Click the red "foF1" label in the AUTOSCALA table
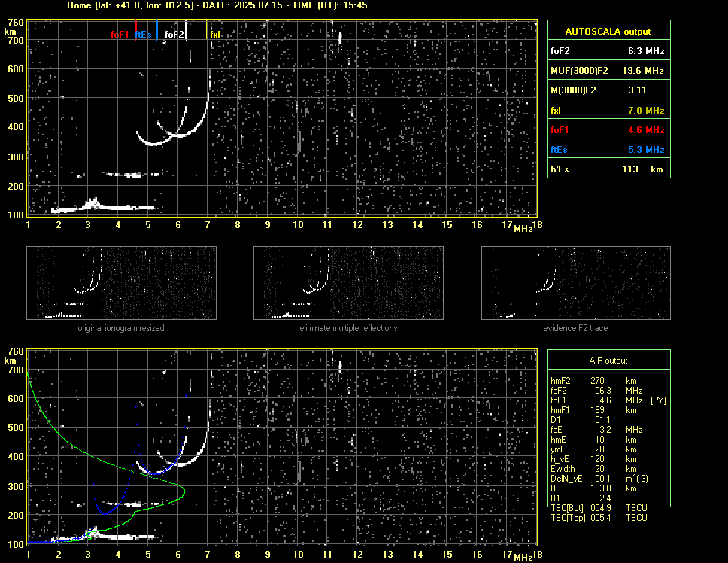The width and height of the screenshot is (728, 563). tap(560, 130)
